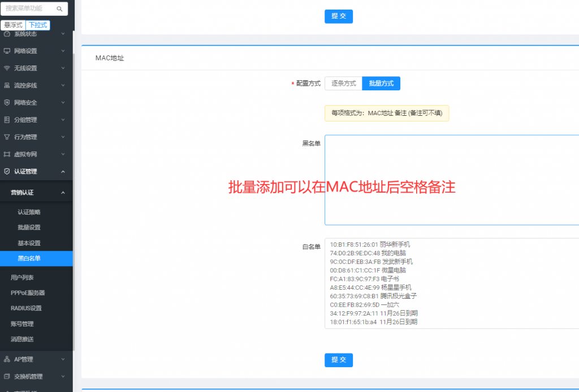Click the 网络设置 monitor icon

click(x=7, y=51)
